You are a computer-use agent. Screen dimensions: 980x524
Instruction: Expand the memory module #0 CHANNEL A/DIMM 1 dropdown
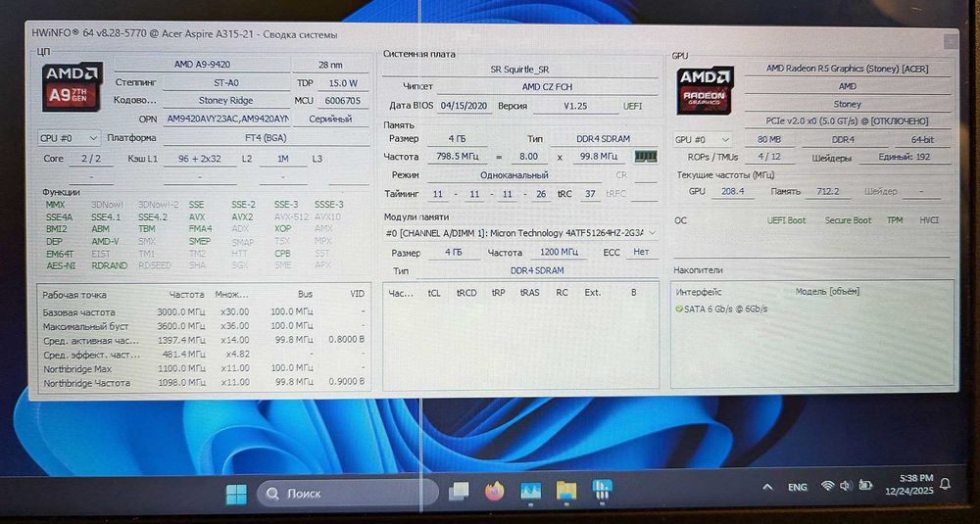pos(520,233)
